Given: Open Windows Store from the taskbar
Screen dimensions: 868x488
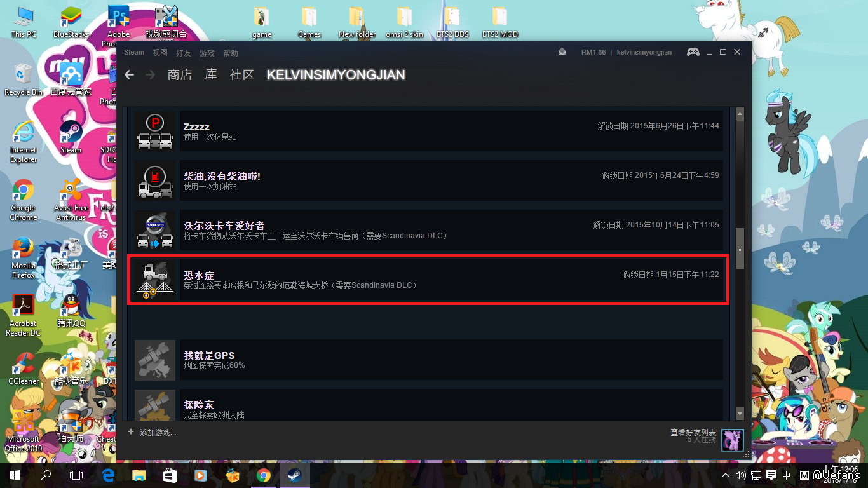Looking at the screenshot, I should 170,475.
